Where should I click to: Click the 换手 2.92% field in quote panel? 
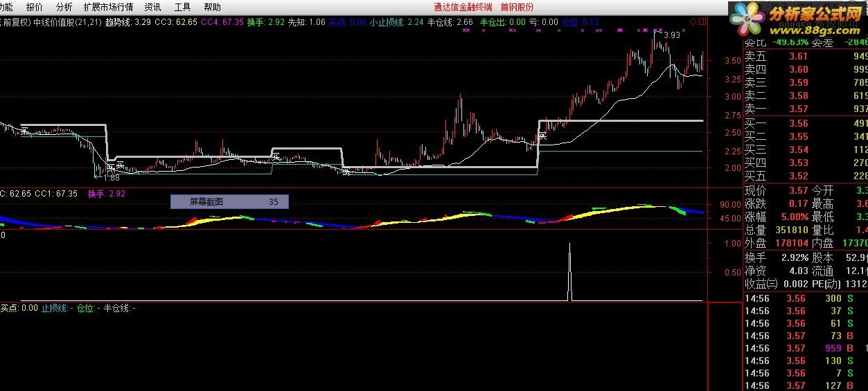[x=776, y=257]
